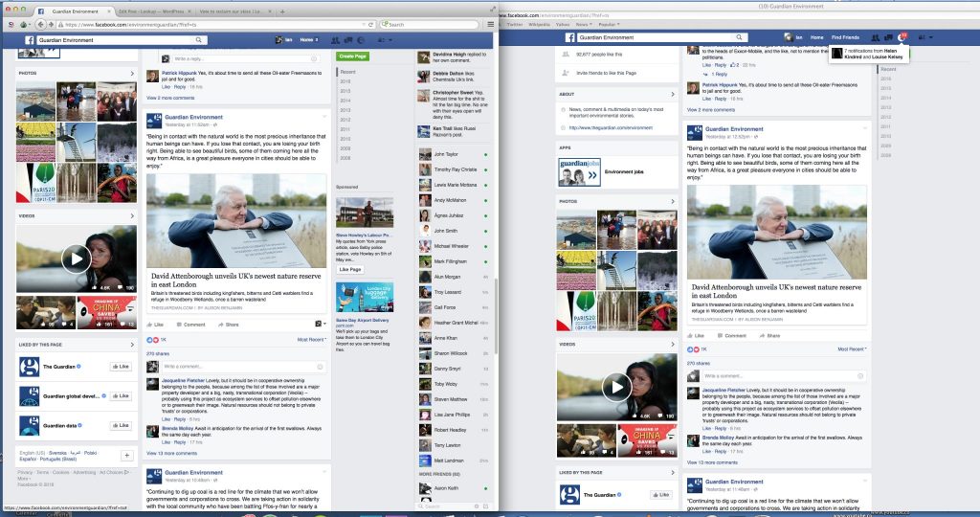Image resolution: width=980 pixels, height=517 pixels.
Task: Expand the About panel chevron in the Safari window
Action: click(x=673, y=95)
